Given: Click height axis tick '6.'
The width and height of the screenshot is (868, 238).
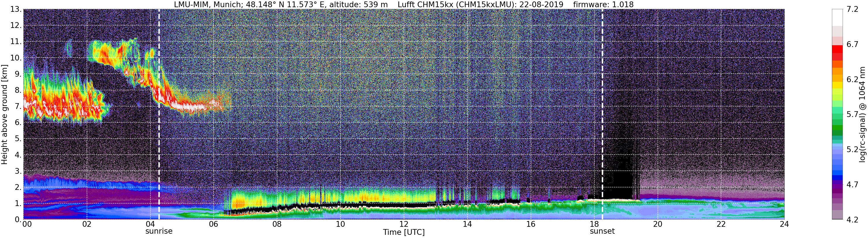Looking at the screenshot, I should point(18,122).
